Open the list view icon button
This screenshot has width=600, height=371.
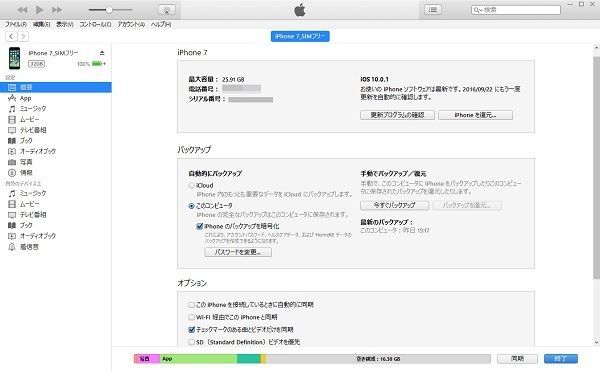click(433, 10)
